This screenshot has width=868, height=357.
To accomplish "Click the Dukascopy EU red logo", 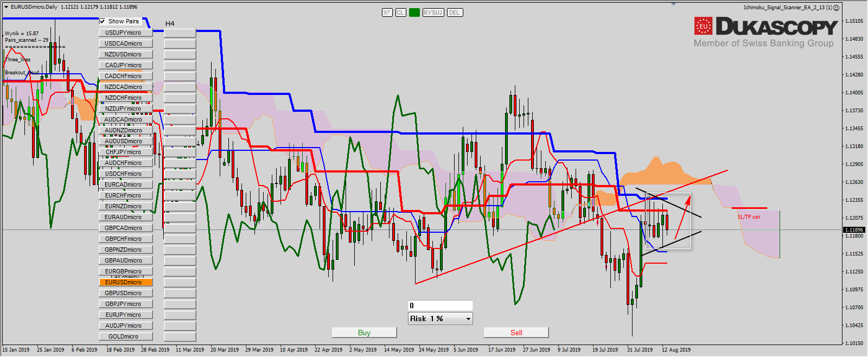I will pyautogui.click(x=703, y=26).
